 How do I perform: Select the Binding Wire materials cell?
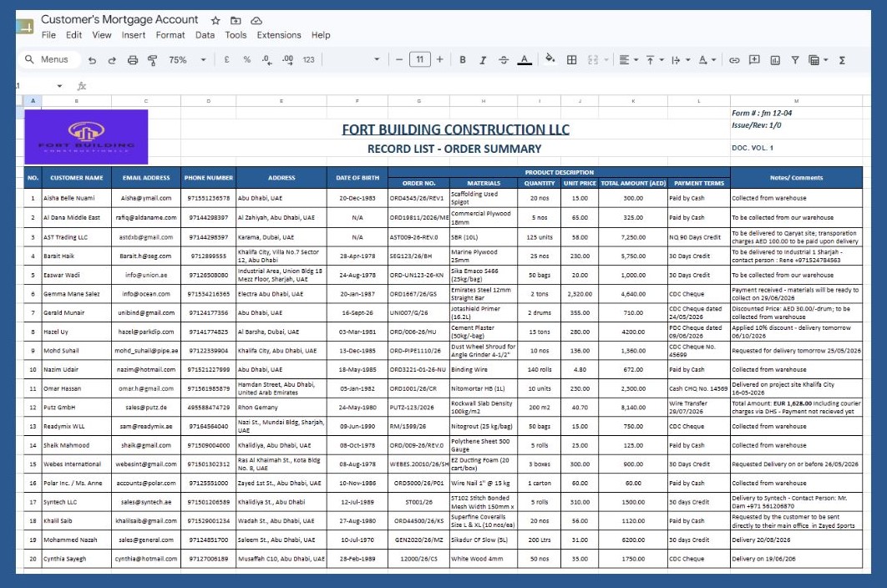pos(483,369)
